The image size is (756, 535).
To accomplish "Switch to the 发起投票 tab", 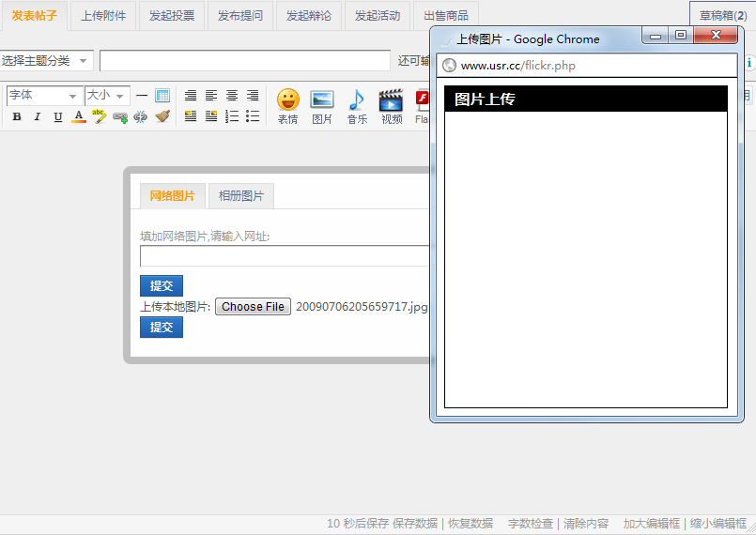I will 172,16.
